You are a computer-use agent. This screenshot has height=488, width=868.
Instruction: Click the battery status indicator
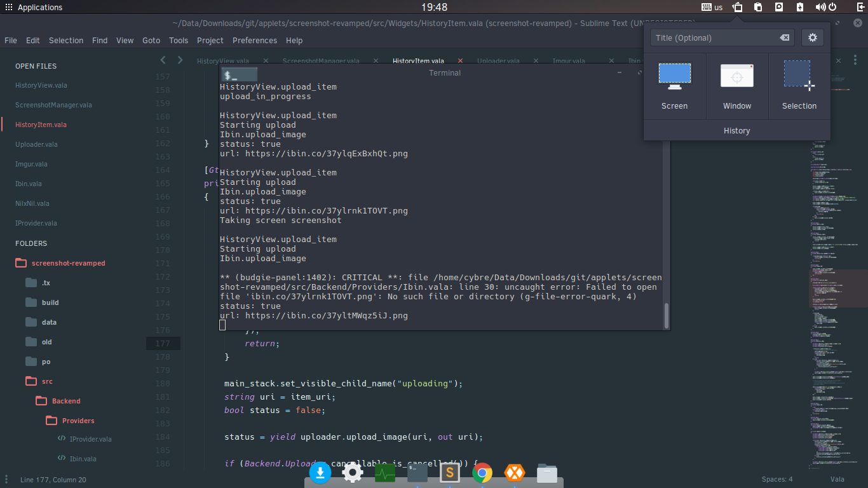[x=800, y=8]
